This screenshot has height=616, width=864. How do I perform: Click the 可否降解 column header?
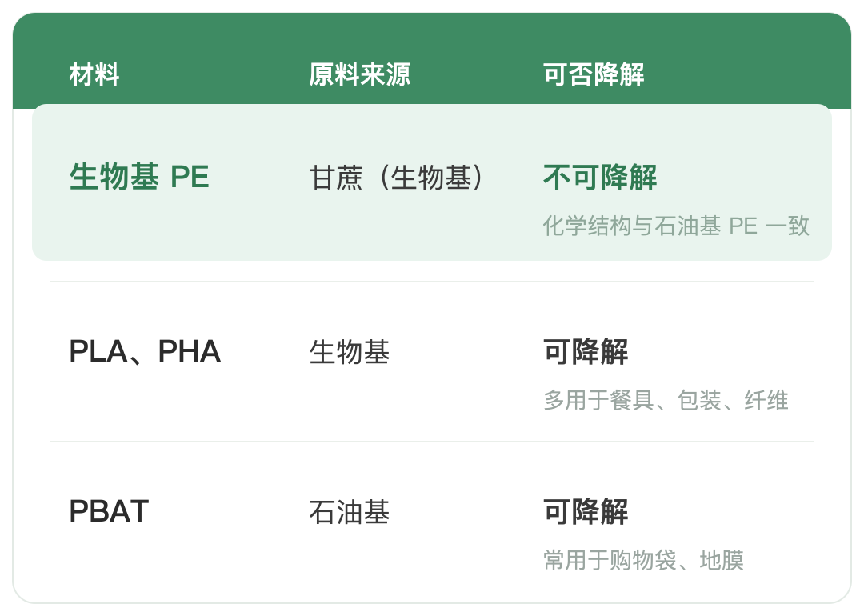[x=594, y=74]
